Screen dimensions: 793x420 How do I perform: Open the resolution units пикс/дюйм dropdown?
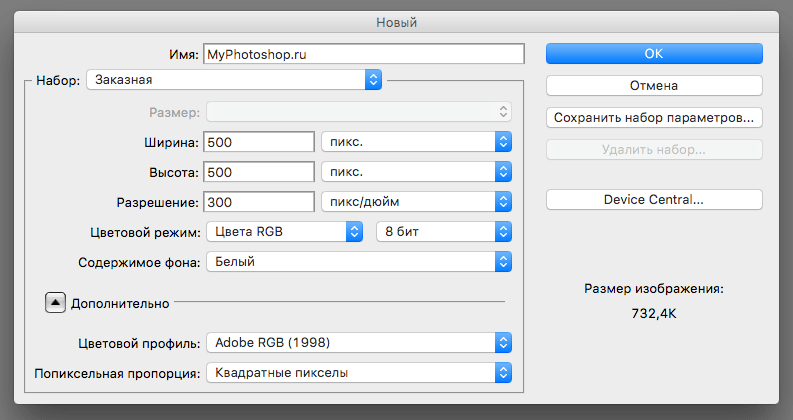coord(417,202)
